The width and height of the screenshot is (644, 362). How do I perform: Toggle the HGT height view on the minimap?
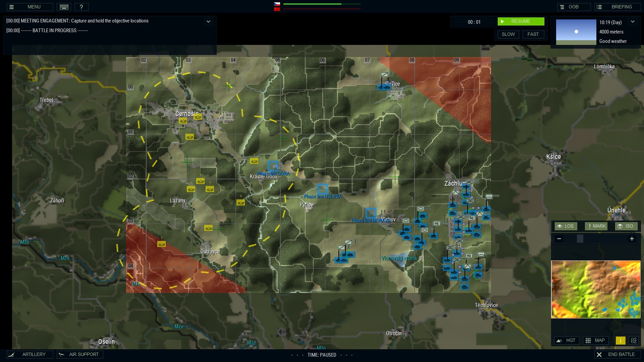click(567, 340)
